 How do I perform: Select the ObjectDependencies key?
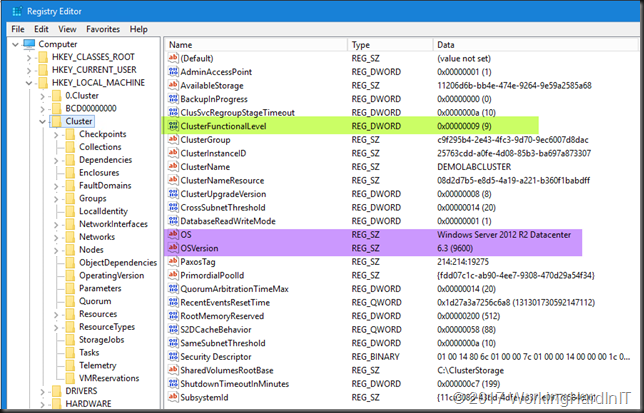[x=118, y=263]
